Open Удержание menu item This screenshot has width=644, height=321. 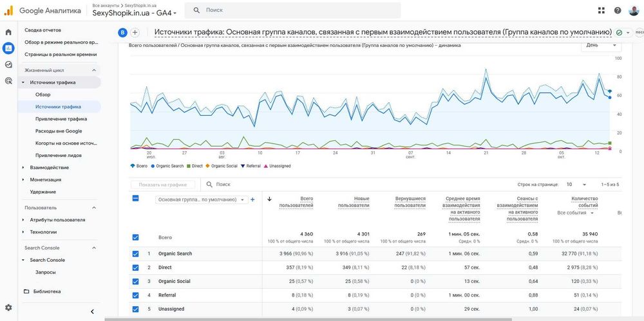click(x=43, y=192)
